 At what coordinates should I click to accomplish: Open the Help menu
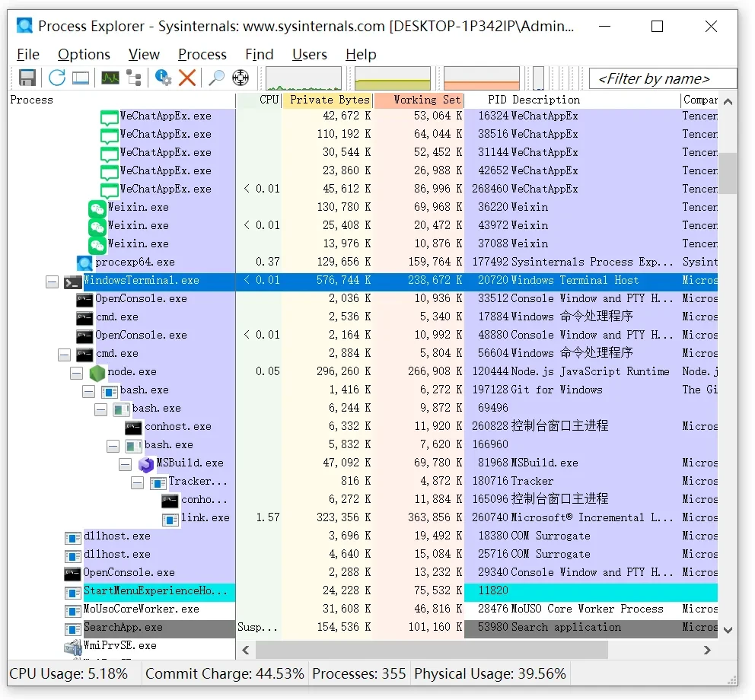(361, 54)
